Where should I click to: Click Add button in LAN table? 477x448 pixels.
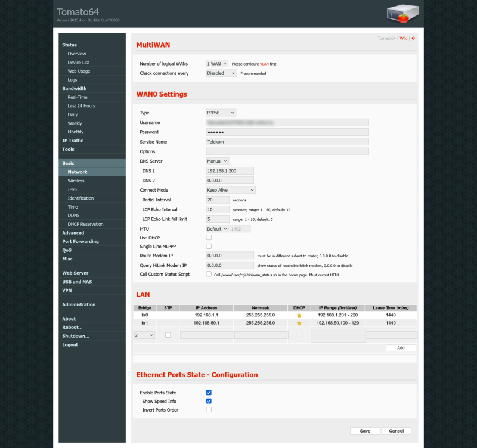[401, 348]
